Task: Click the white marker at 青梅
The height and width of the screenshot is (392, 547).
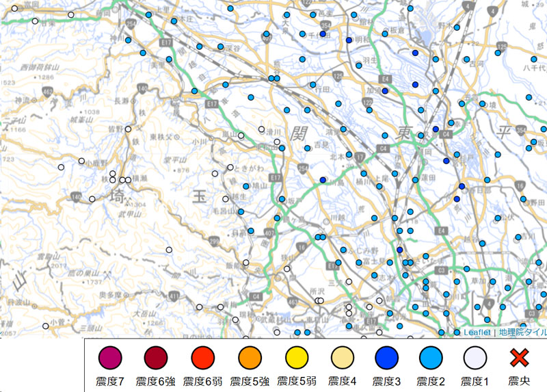Action: coord(220,307)
